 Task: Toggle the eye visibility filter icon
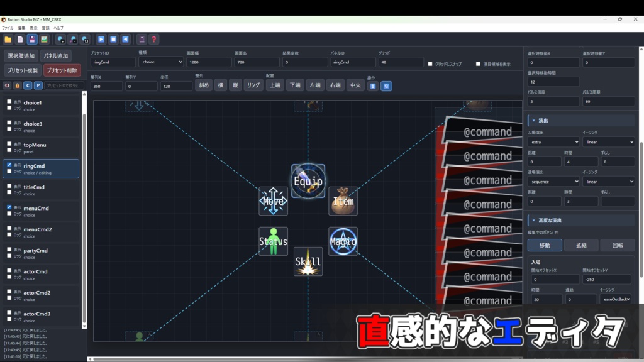click(x=7, y=85)
